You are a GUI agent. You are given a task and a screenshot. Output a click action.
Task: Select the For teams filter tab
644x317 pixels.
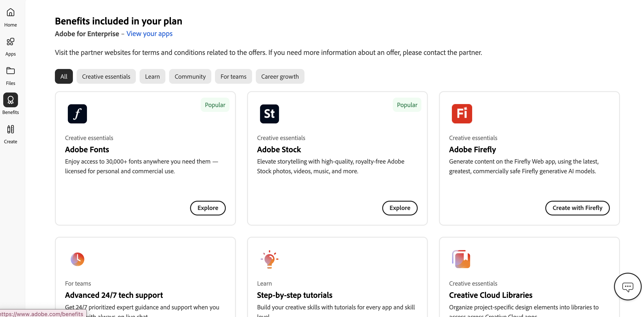(233, 76)
